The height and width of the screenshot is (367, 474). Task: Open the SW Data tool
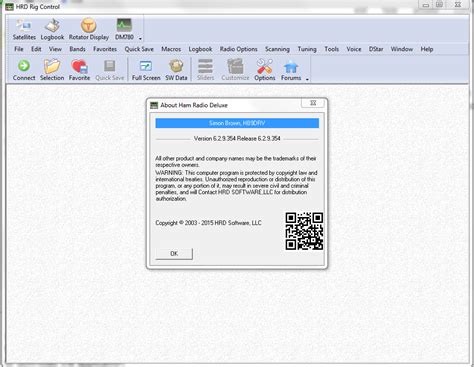176,70
